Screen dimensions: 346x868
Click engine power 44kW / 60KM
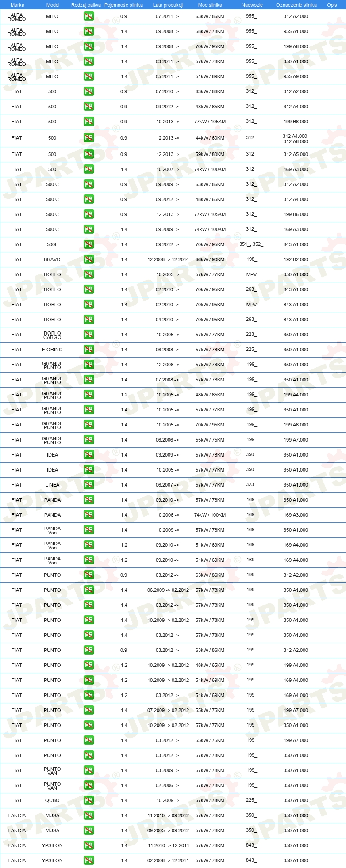tap(210, 138)
